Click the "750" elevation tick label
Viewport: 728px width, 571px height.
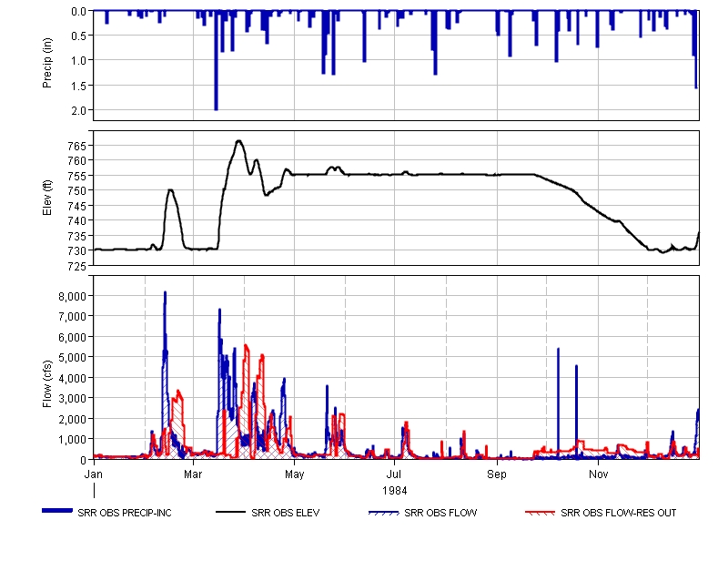pyautogui.click(x=77, y=191)
